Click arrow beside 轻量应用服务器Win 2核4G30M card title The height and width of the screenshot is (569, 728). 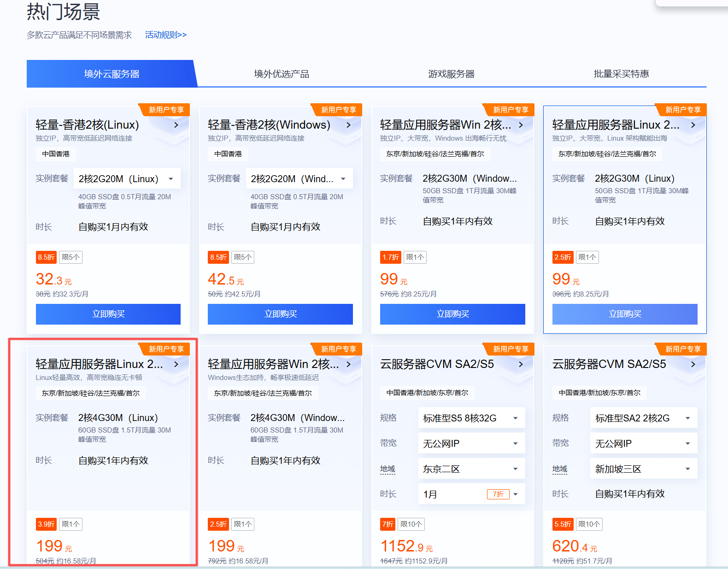[348, 364]
